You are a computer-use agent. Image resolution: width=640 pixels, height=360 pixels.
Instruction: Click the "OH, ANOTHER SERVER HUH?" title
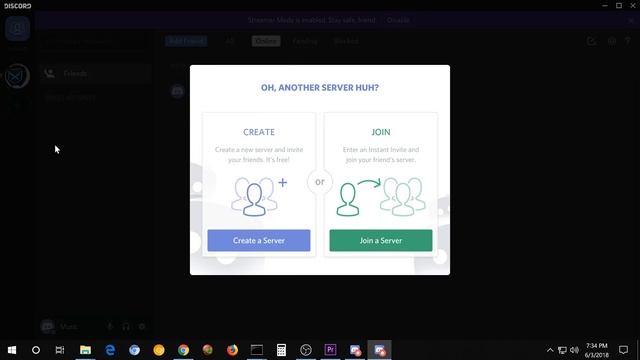click(x=320, y=87)
